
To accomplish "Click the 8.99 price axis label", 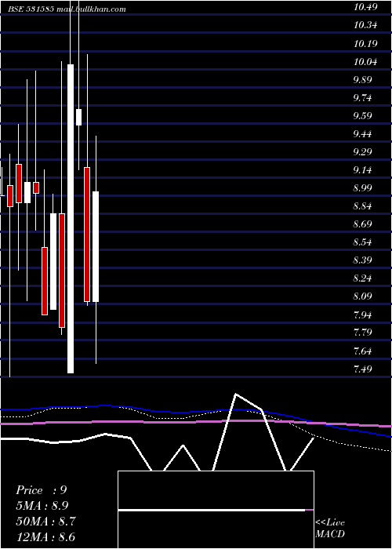I will click(x=362, y=188).
